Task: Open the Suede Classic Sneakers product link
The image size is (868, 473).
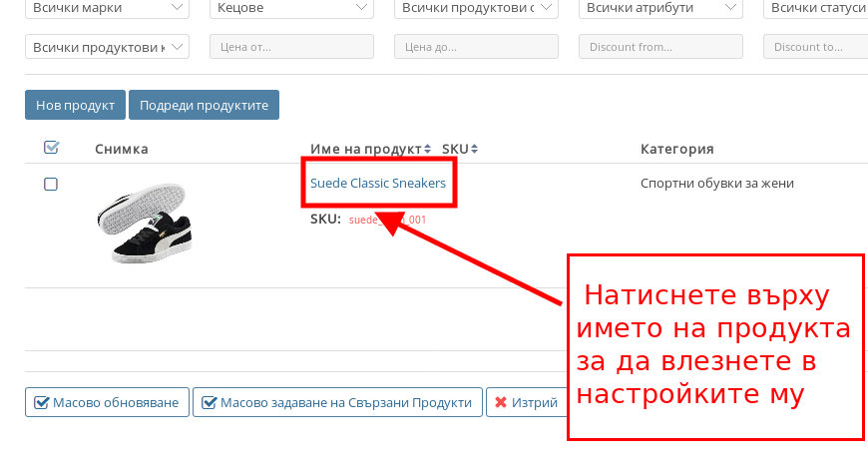Action: 378,184
